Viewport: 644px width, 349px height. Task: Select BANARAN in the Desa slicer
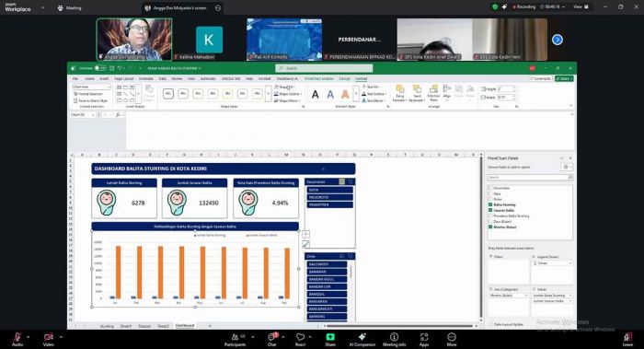[327, 272]
